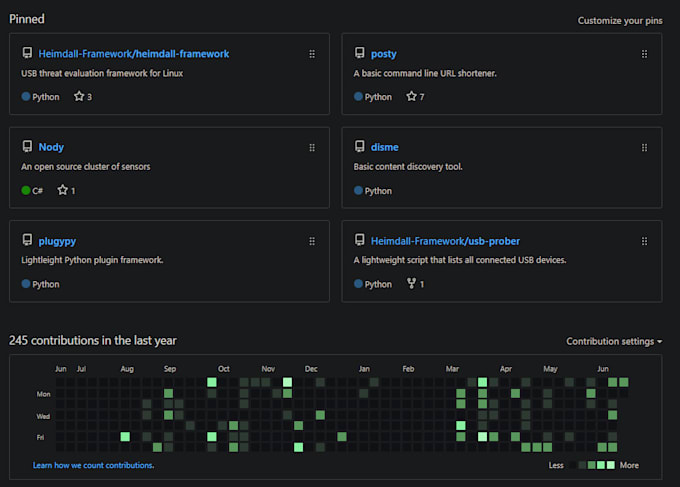Click the star icon on the posty card
The image size is (680, 487).
tap(411, 97)
